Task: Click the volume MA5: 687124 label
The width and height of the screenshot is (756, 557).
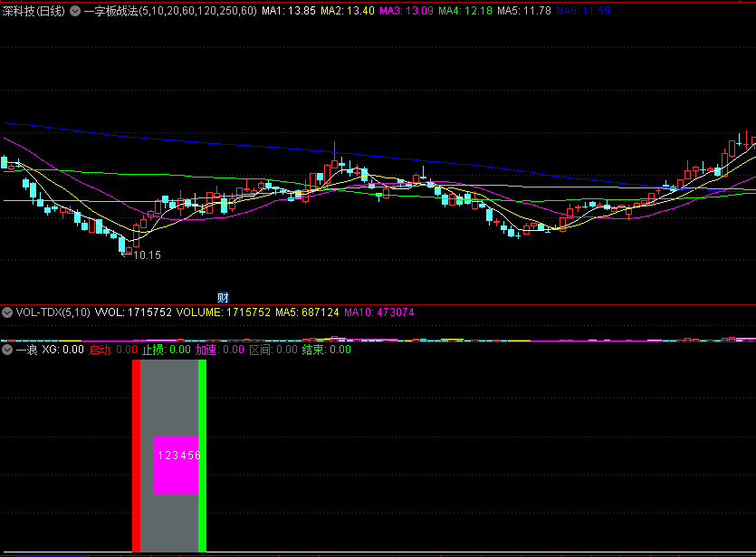Action: point(307,312)
